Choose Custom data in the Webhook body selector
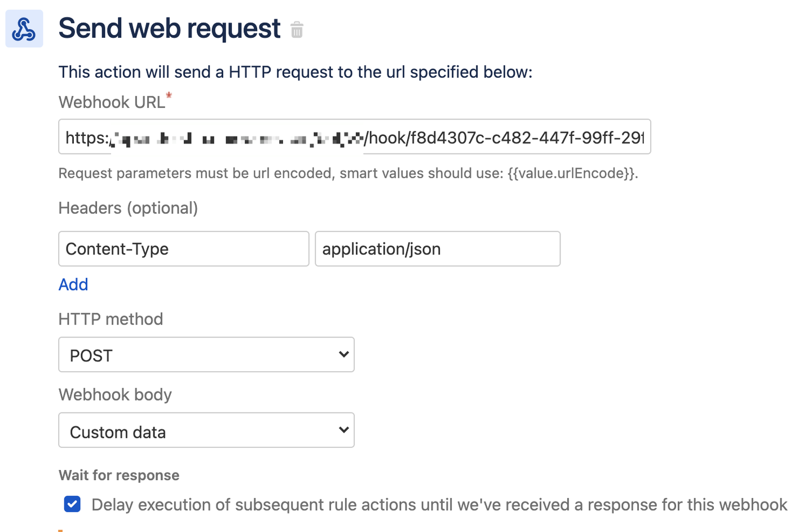The height and width of the screenshot is (532, 812). [206, 430]
